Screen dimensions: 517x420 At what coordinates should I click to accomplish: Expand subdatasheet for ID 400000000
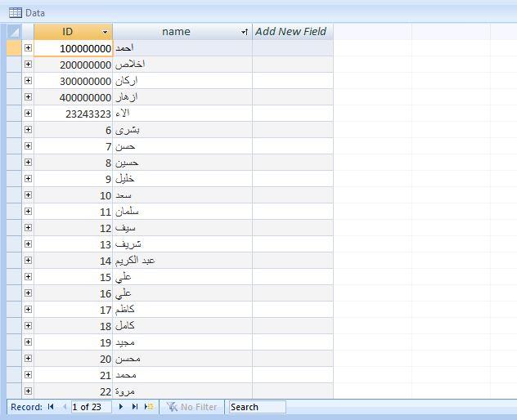coord(28,97)
